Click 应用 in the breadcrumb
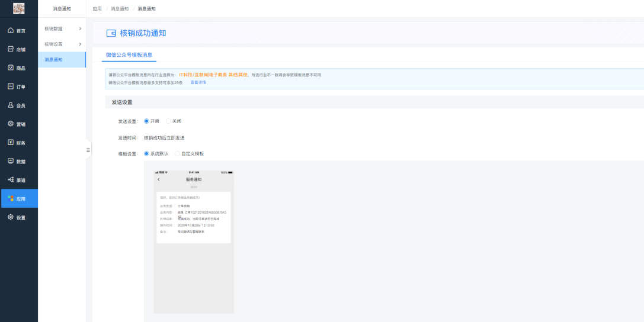The width and height of the screenshot is (644, 322). 97,9
